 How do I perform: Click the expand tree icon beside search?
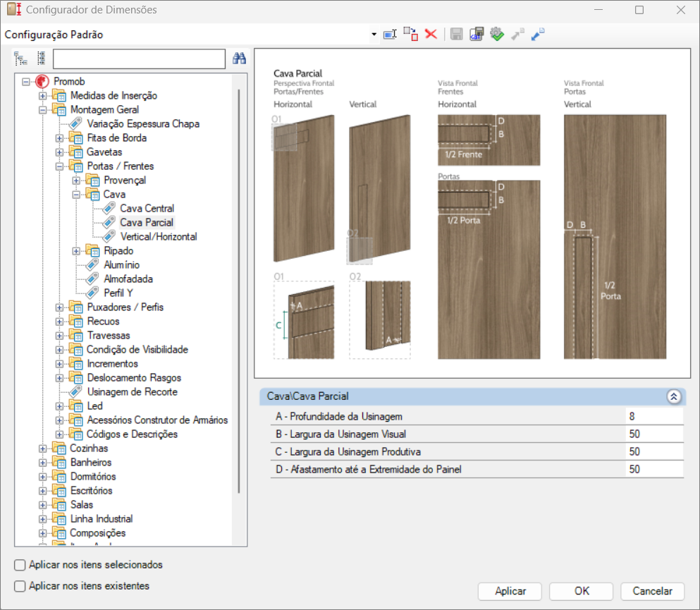point(20,59)
